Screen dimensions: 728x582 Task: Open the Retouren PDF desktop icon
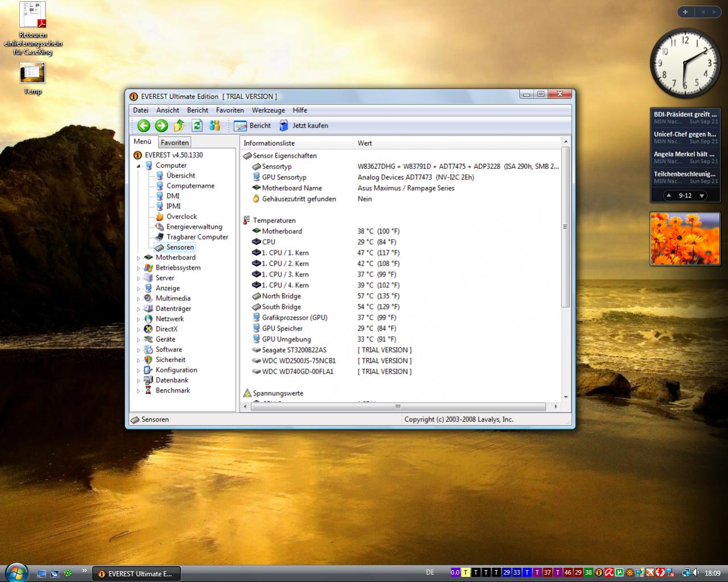click(33, 28)
